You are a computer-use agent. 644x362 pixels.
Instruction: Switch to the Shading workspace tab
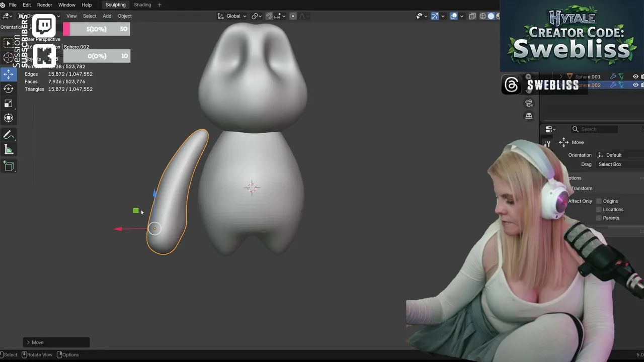click(x=142, y=5)
